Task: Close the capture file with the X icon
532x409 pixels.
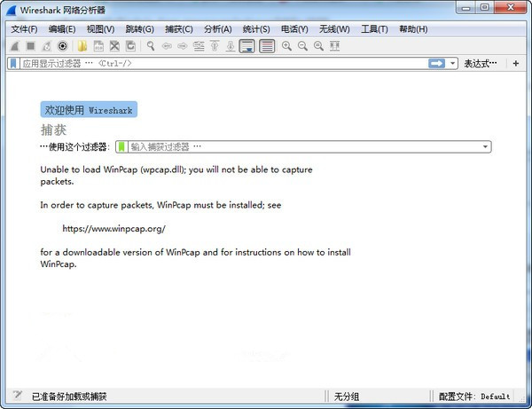Action: point(114,46)
